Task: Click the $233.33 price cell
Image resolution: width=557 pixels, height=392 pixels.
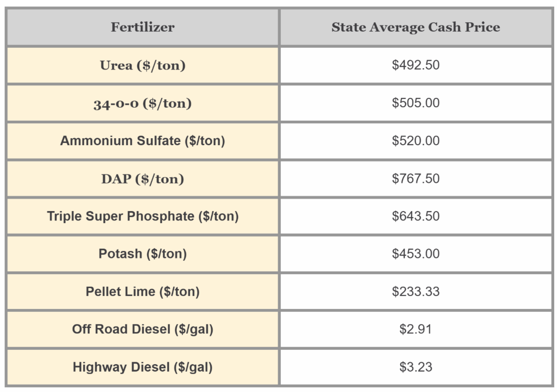Action: 415,292
